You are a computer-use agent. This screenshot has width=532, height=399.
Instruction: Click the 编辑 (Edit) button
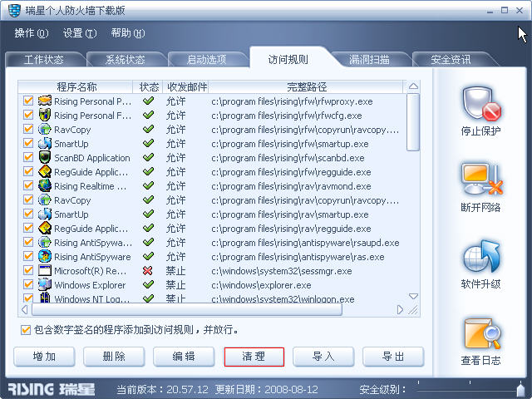[x=184, y=357]
